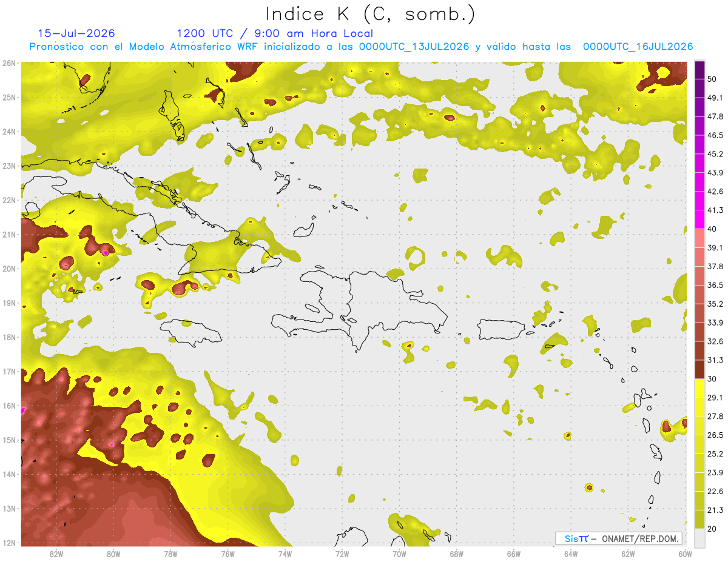Click the legend value 37.8

pyautogui.click(x=715, y=267)
